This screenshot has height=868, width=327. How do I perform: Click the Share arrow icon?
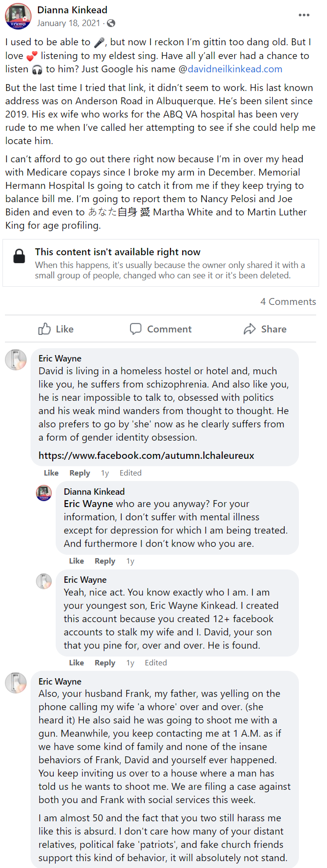point(250,329)
